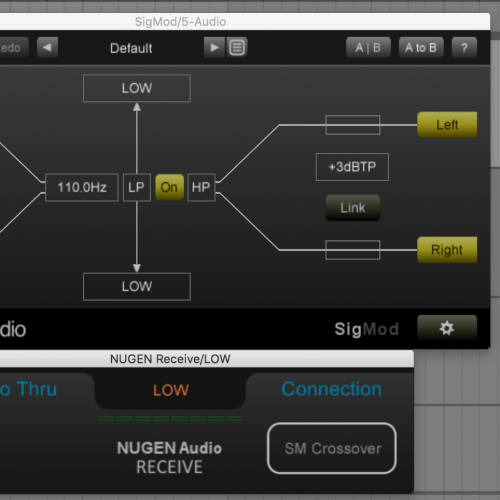The image size is (500, 500).
Task: Click the SM Crossover connection button
Action: click(332, 448)
